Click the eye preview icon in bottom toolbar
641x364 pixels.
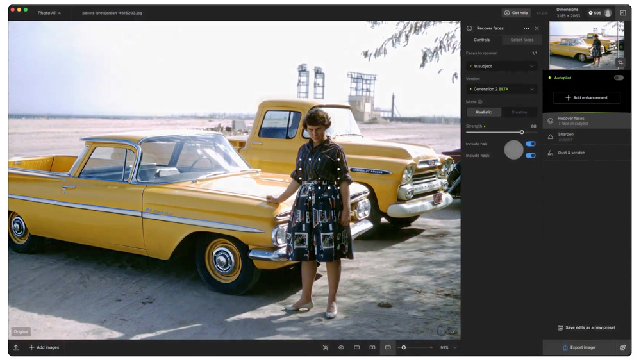pyautogui.click(x=341, y=347)
